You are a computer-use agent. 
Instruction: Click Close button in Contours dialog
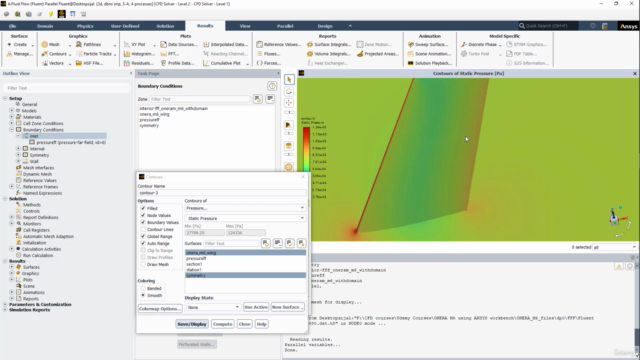click(x=244, y=324)
